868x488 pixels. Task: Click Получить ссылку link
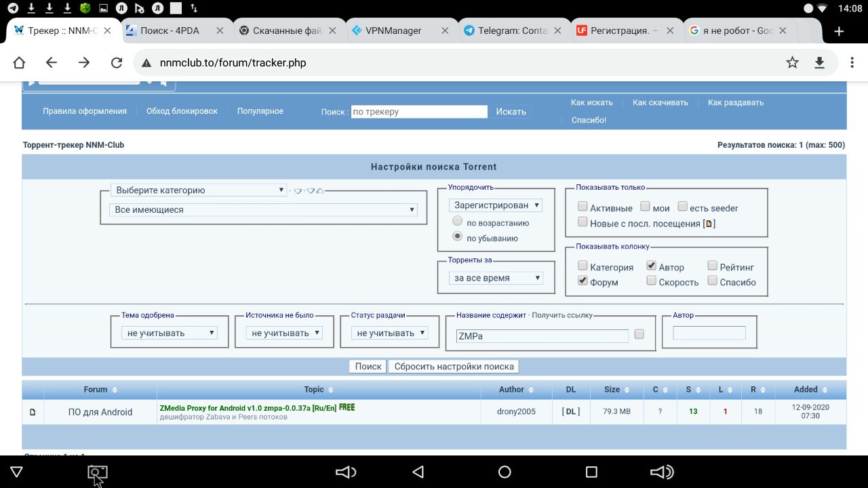point(562,315)
